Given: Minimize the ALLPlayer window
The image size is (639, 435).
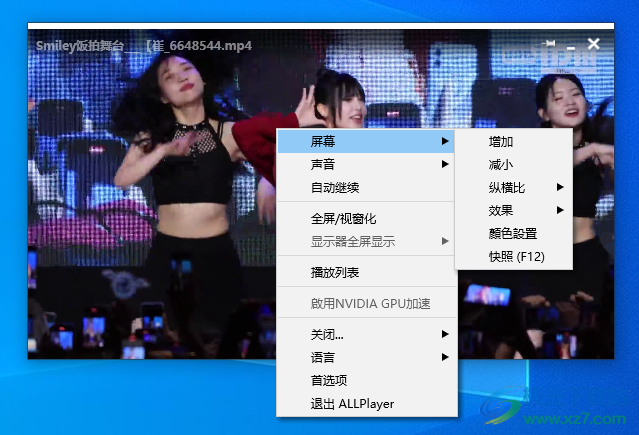Looking at the screenshot, I should tap(571, 48).
